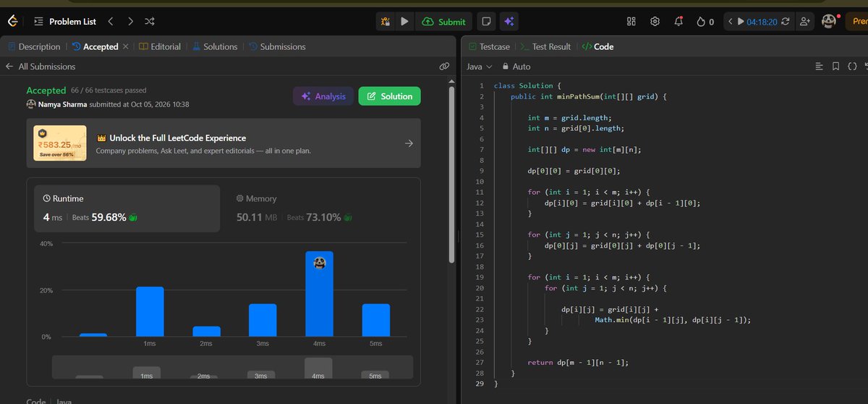Open the Solutions tab
Viewport: 868px width, 404px height.
[215, 46]
